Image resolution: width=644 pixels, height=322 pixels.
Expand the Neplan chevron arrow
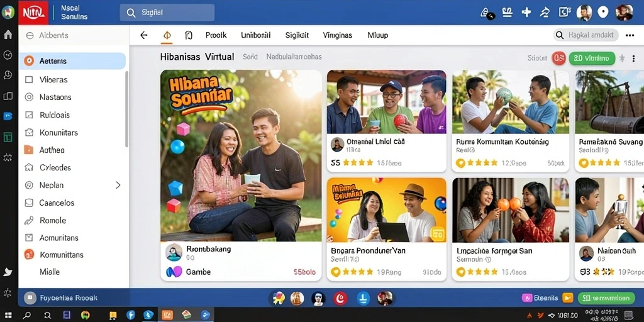118,186
